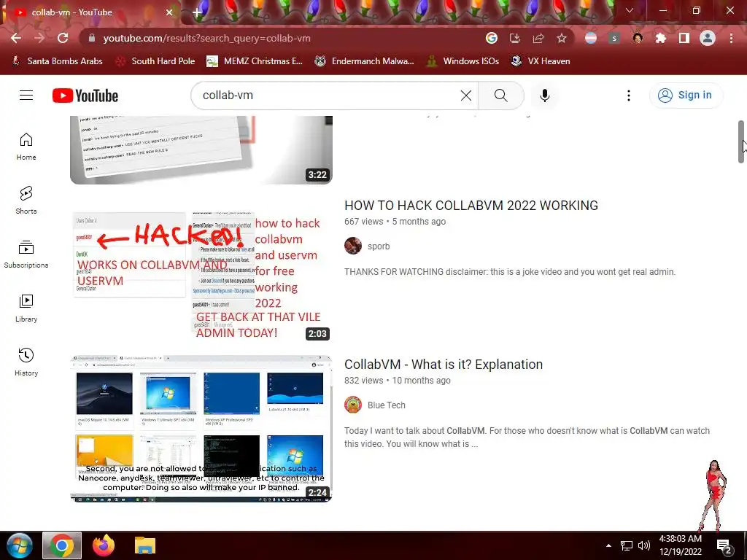747x560 pixels.
Task: Open CollabVM - What is it? Explanation title
Action: click(x=444, y=365)
